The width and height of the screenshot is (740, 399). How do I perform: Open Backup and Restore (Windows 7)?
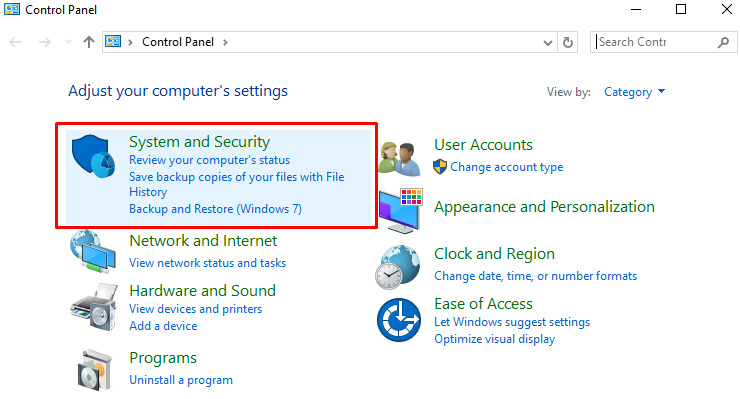pyautogui.click(x=215, y=209)
